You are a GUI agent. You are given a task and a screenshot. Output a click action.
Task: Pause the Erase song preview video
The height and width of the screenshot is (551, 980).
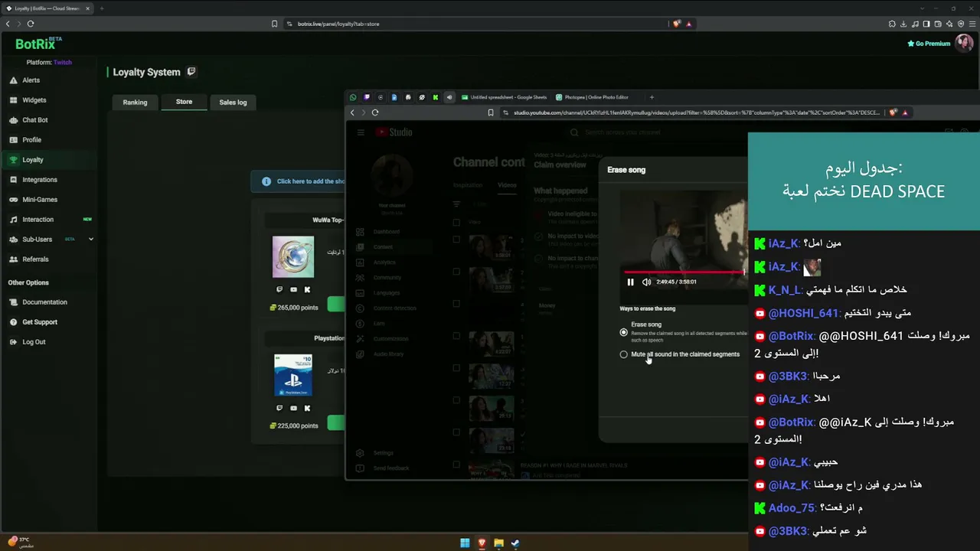[x=630, y=282]
